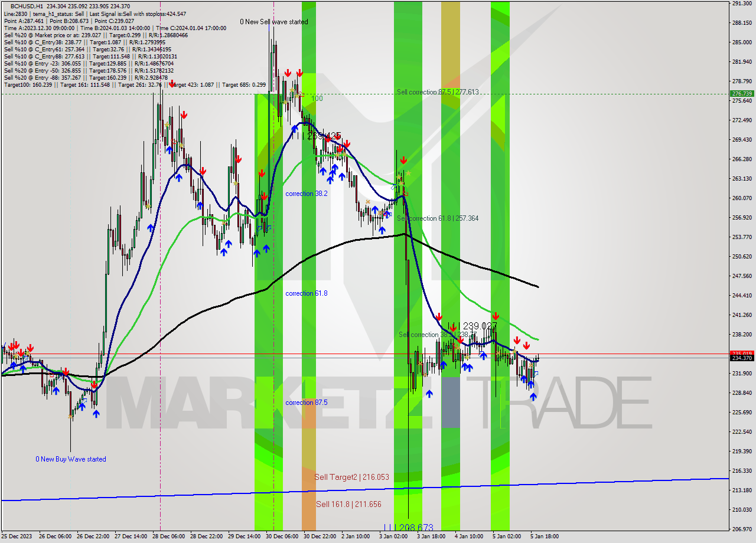Image resolution: width=756 pixels, height=543 pixels.
Task: Click the BCHUSD,H1 chart symbol title
Action: click(27, 5)
